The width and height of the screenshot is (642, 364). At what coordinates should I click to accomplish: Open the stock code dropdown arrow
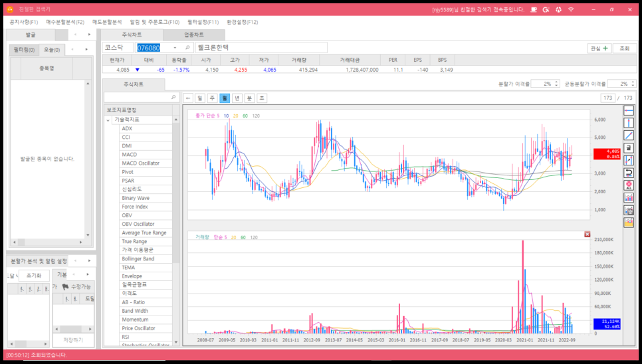point(175,48)
